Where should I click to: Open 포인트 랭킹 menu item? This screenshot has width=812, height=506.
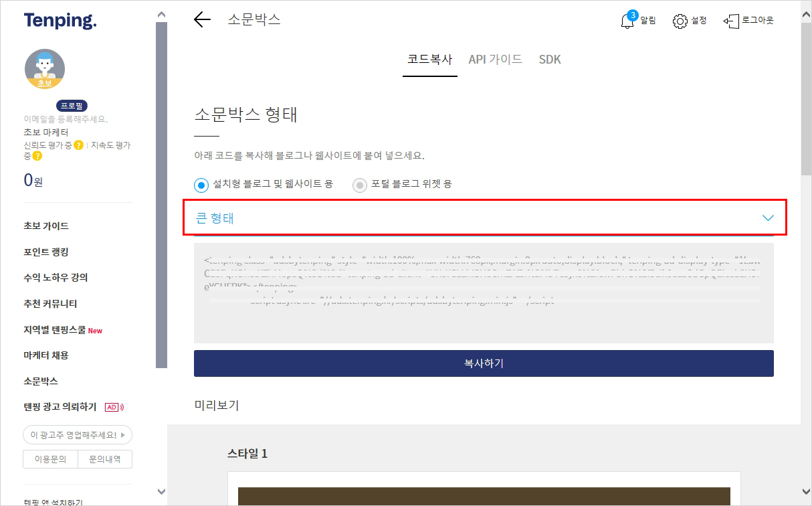(46, 252)
